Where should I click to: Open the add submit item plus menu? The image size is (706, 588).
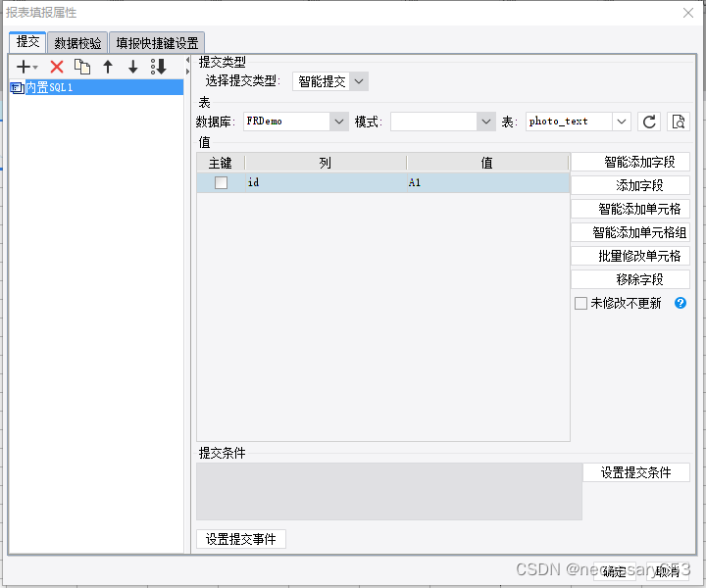[x=26, y=67]
